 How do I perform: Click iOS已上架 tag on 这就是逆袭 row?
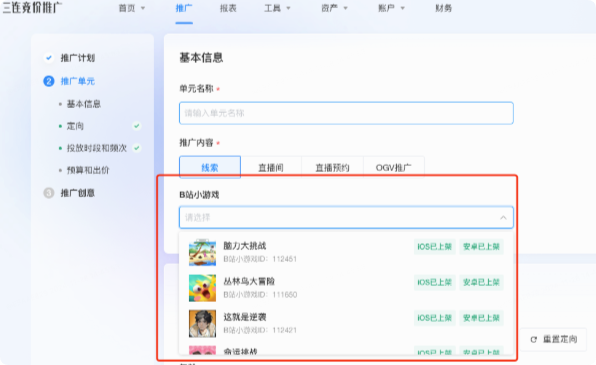434,318
